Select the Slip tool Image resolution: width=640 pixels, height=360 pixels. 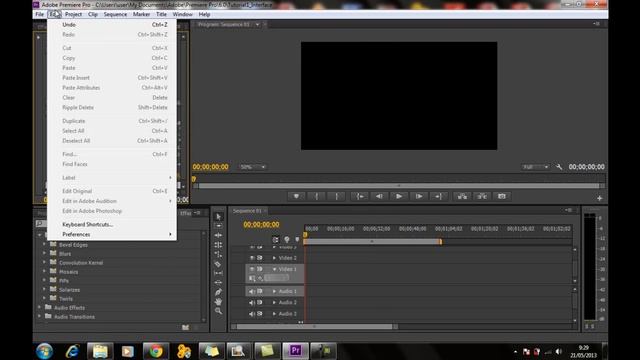[218, 273]
